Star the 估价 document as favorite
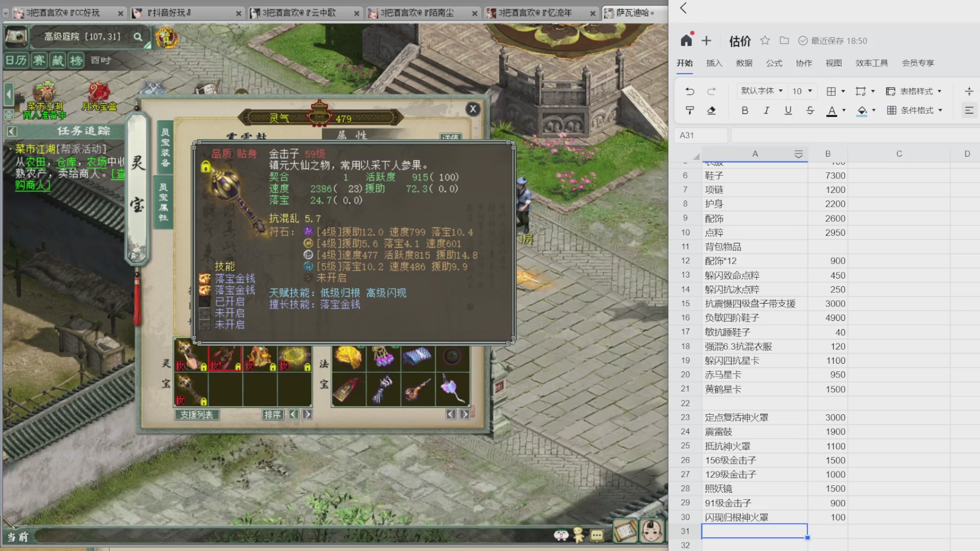The height and width of the screenshot is (551, 980). click(765, 41)
